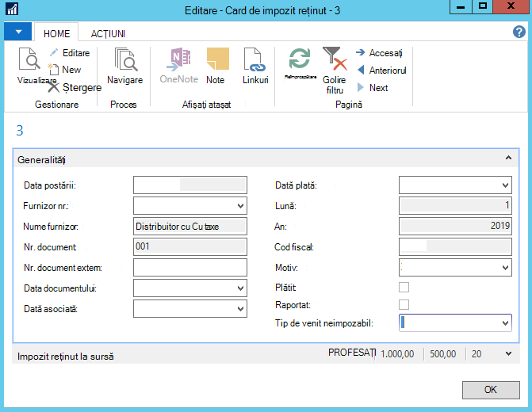Screen dimensions: 532x412
Task: Maximize the window
Action: (483, 6)
